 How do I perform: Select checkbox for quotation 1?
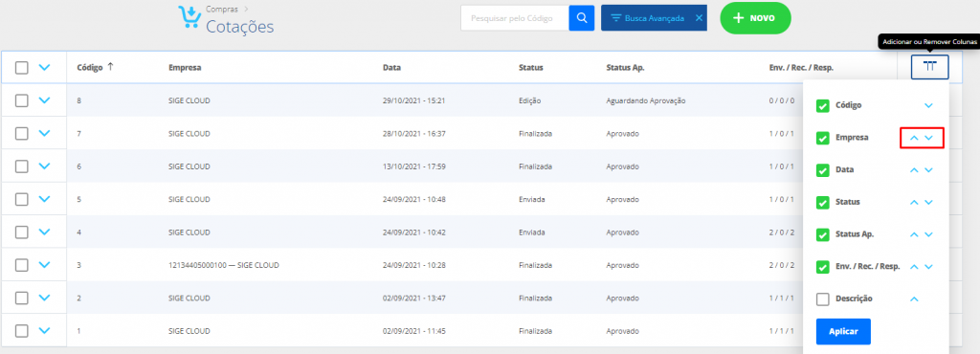[22, 330]
